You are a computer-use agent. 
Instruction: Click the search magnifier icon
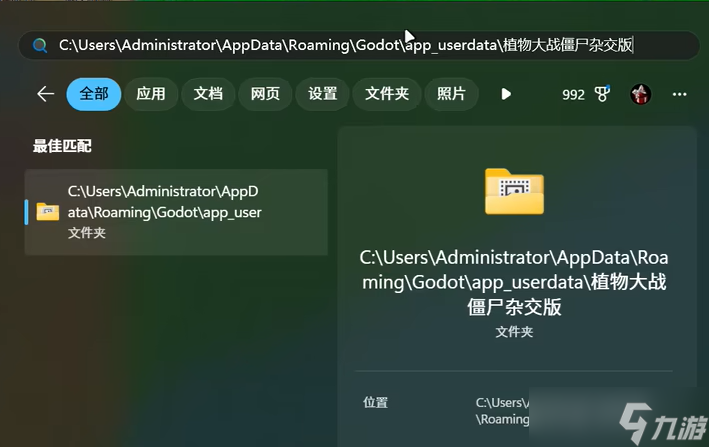point(40,45)
